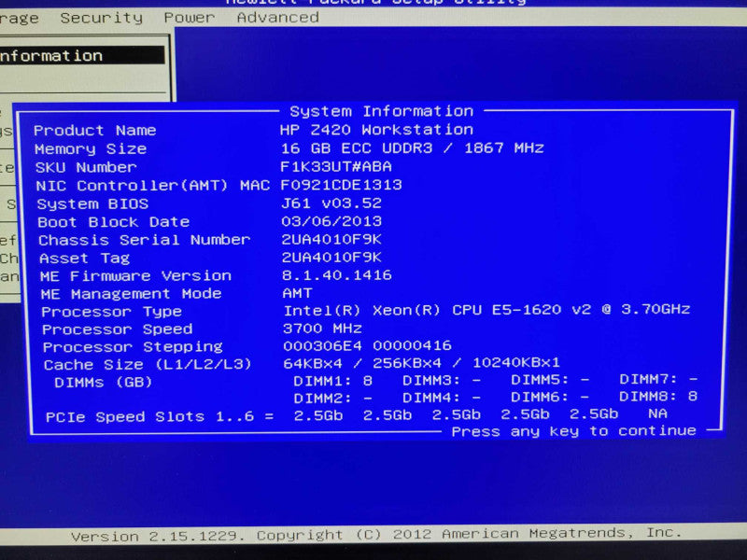Screen dimensions: 747x560
Task: Click the PCIe Speed Slots 1..6 label
Action: (160, 417)
